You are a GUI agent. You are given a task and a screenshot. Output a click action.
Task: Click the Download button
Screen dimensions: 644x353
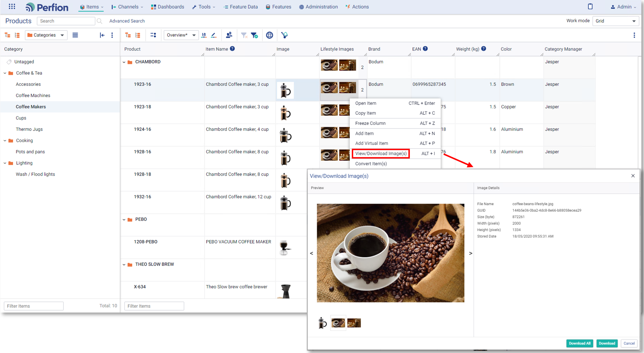point(607,343)
